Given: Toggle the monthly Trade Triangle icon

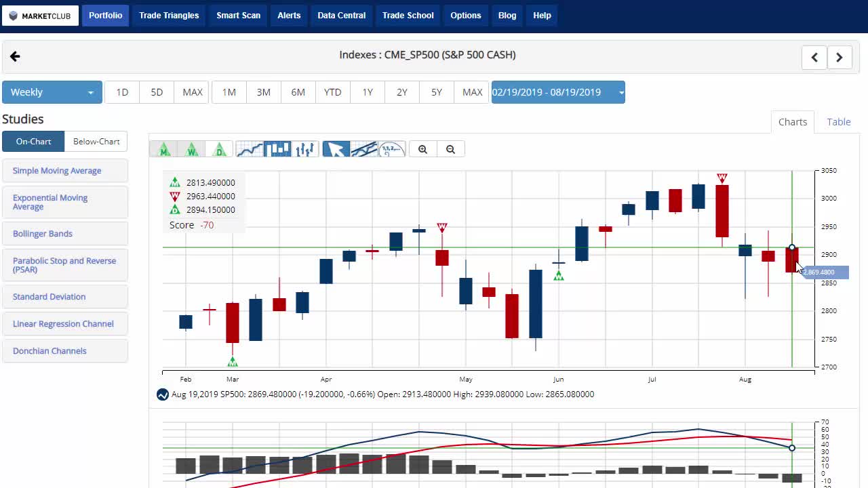Looking at the screenshot, I should coord(163,149).
